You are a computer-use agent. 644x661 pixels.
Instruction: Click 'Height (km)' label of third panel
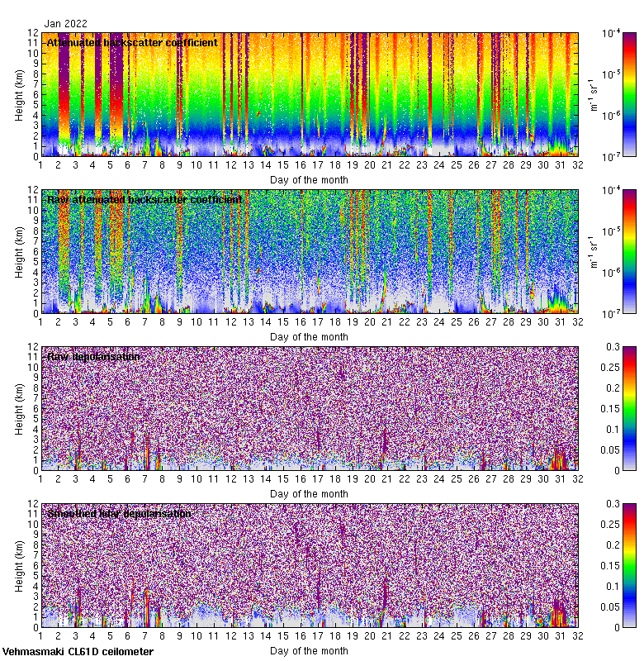[19, 409]
